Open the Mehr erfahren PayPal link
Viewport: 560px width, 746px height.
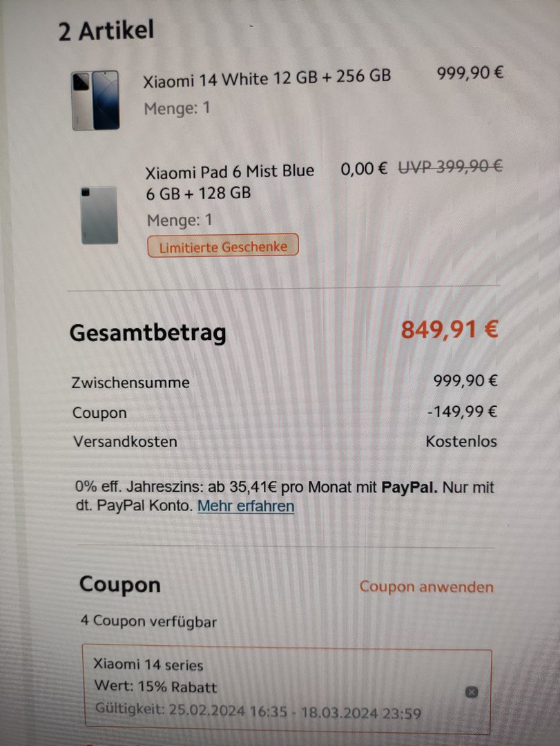click(x=246, y=506)
